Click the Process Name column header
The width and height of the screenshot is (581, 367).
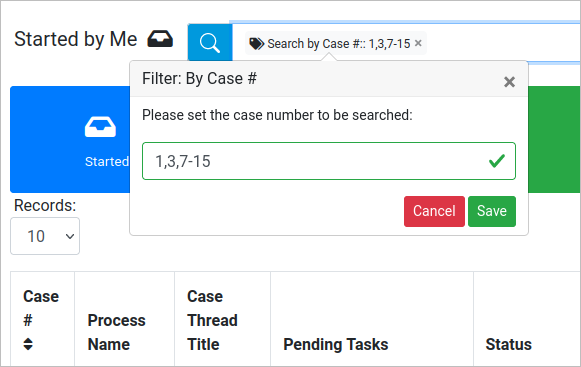point(116,332)
